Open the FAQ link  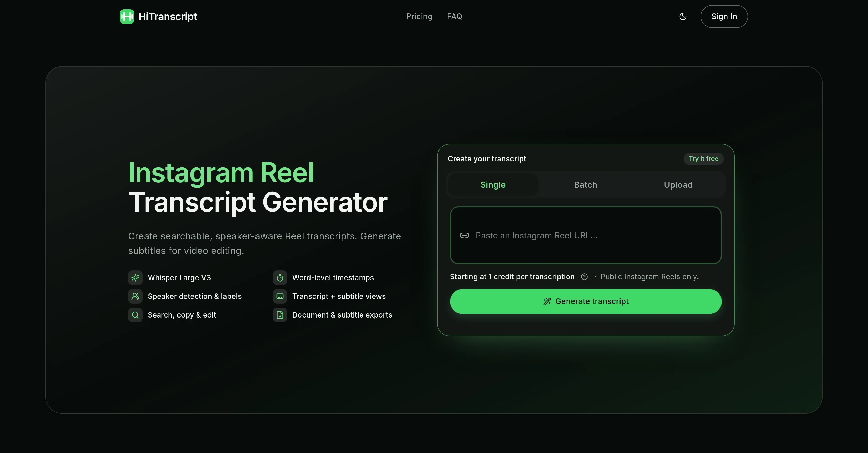click(455, 17)
